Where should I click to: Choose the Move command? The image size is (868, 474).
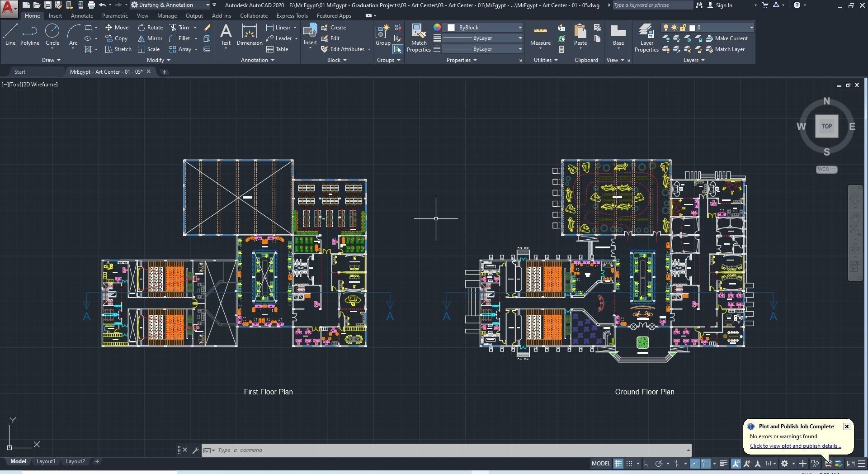pyautogui.click(x=117, y=28)
